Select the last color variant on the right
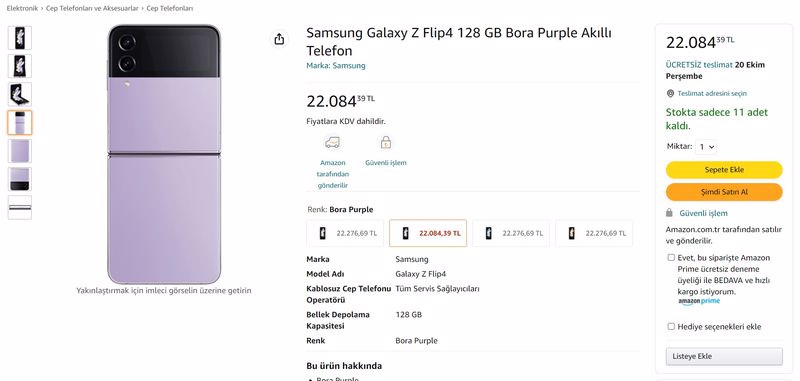The height and width of the screenshot is (381, 800). tap(594, 233)
